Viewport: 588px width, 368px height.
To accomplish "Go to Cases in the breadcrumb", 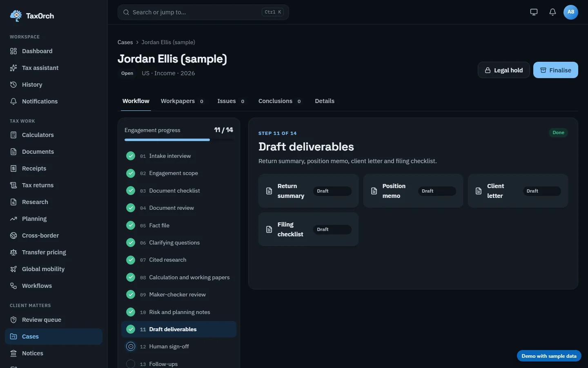I will pos(125,42).
